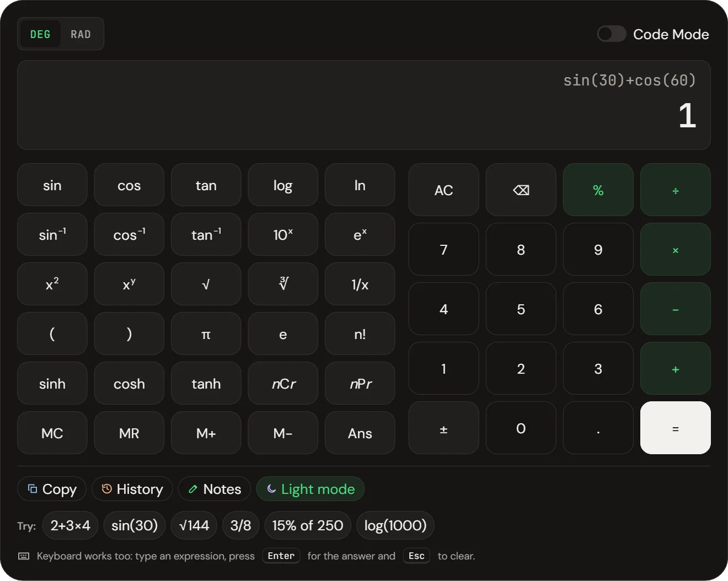Screen dimensions: 728x581
Task: Try the 2+3×4 example
Action: click(70, 525)
